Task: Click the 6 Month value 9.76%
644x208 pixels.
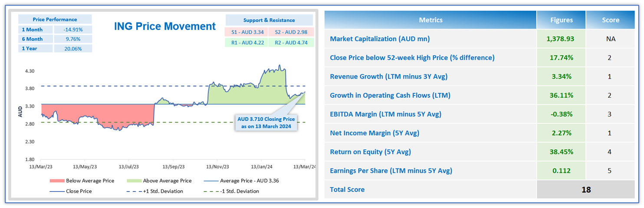Action: coord(73,39)
